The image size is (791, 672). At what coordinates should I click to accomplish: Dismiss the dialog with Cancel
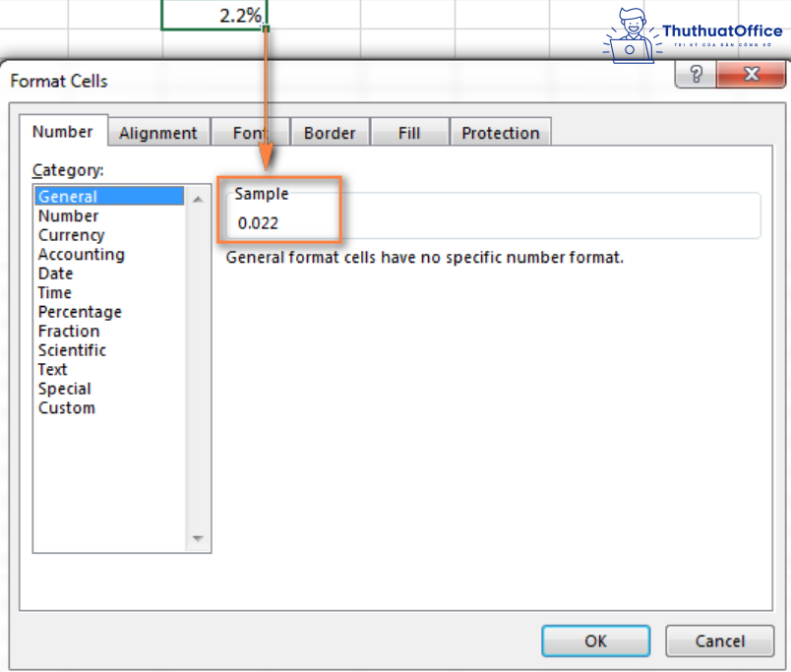point(719,641)
